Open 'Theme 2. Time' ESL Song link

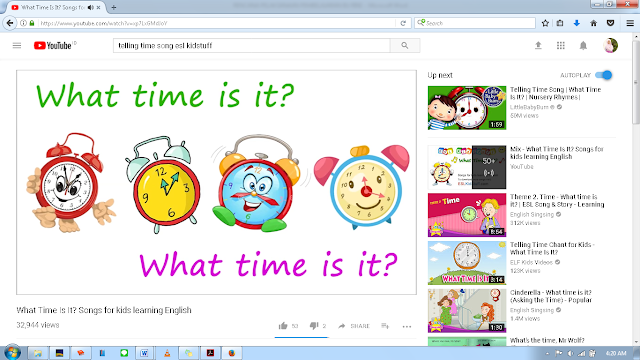[x=557, y=200]
